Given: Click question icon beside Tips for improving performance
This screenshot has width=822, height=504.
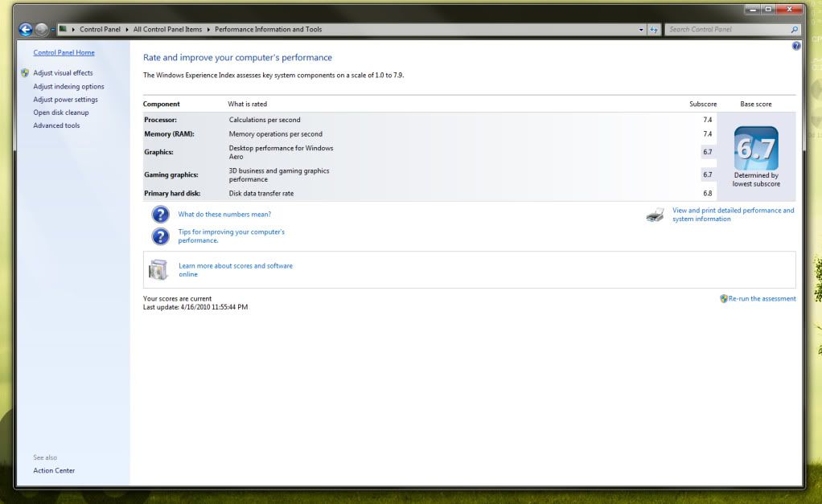Looking at the screenshot, I should click(160, 236).
